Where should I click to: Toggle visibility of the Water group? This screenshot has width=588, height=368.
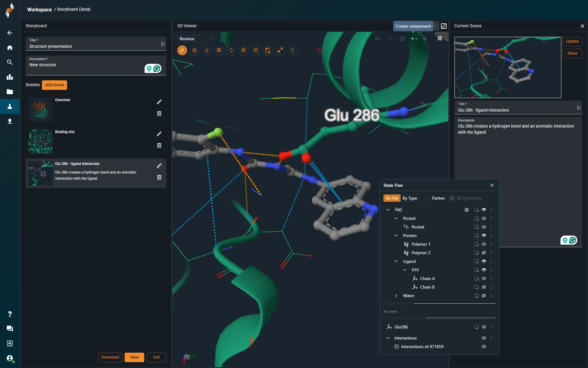pyautogui.click(x=484, y=296)
